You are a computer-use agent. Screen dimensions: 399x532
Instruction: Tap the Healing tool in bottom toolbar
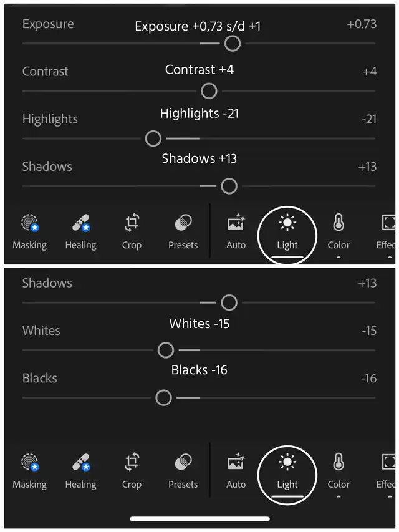[x=80, y=470]
